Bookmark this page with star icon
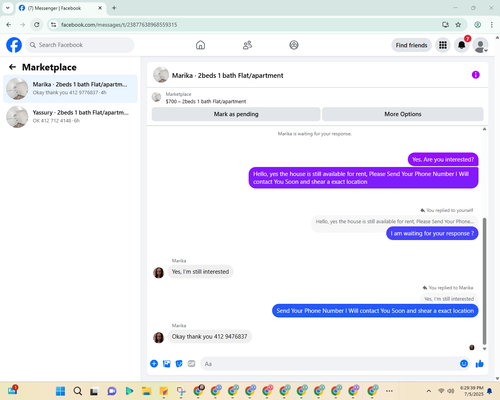This screenshot has height=400, width=500. point(458,25)
